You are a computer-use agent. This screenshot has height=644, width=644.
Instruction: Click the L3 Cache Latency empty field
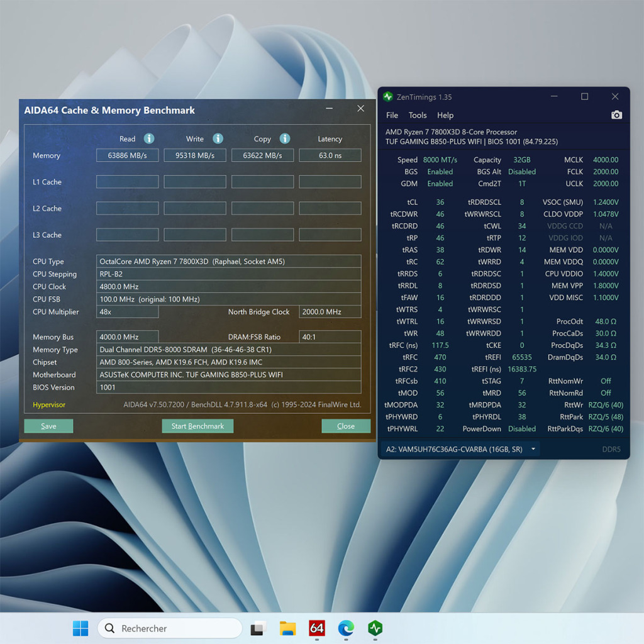click(330, 235)
